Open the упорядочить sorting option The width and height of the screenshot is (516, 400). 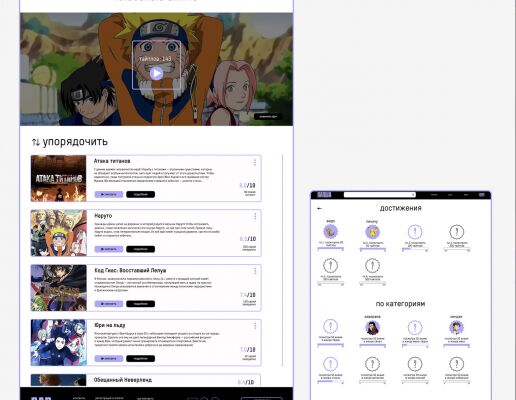pyautogui.click(x=75, y=142)
